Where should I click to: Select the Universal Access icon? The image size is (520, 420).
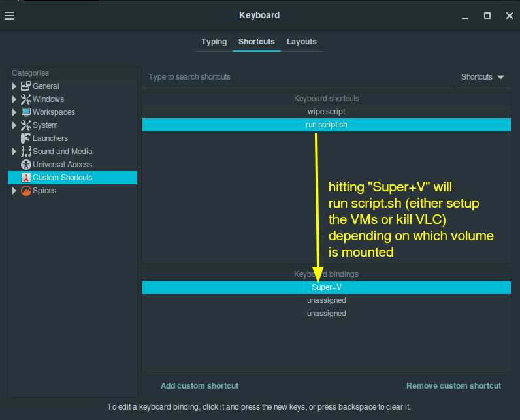tap(25, 165)
